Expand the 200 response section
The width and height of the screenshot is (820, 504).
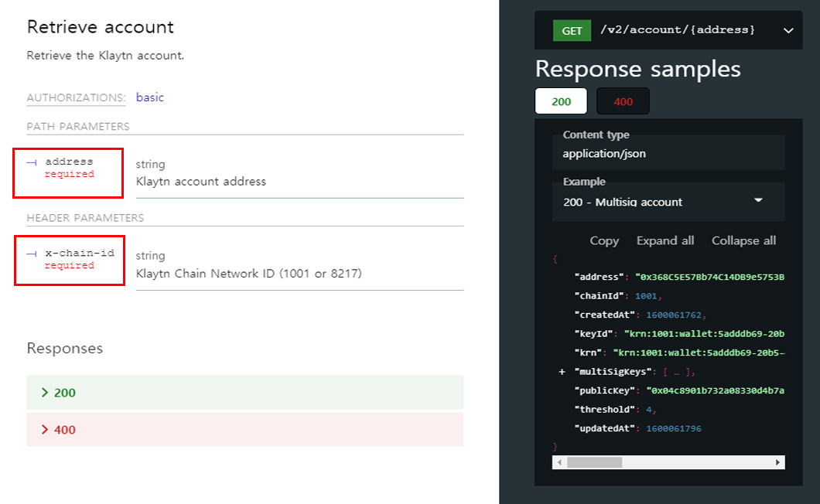(244, 393)
